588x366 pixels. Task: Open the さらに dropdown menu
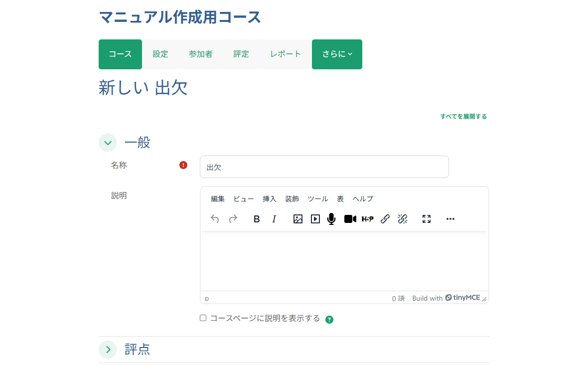coord(337,54)
